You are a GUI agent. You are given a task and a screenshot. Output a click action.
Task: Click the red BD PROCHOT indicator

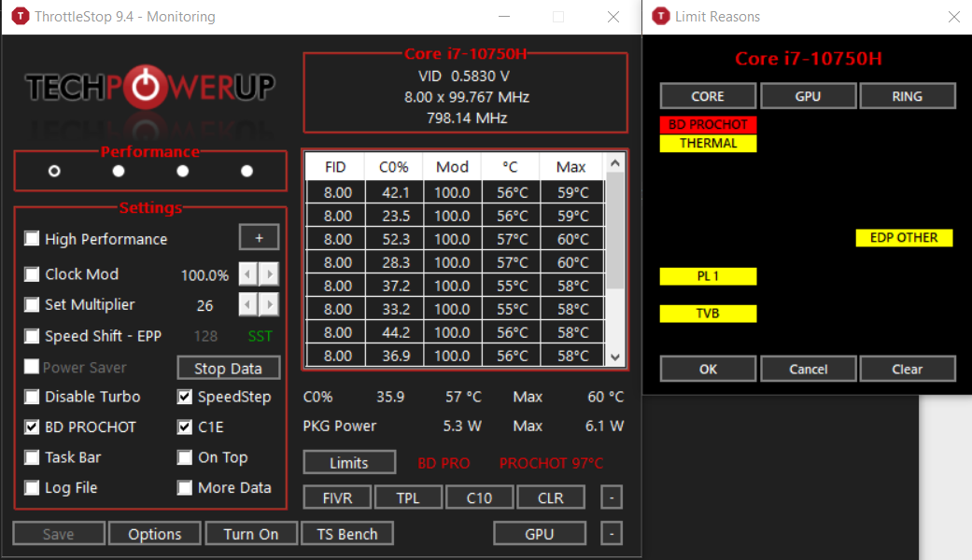click(x=708, y=124)
